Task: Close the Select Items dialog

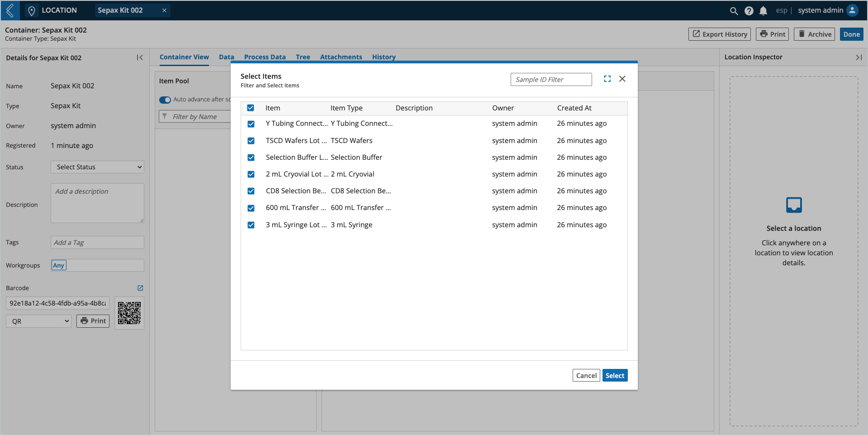Action: (622, 79)
